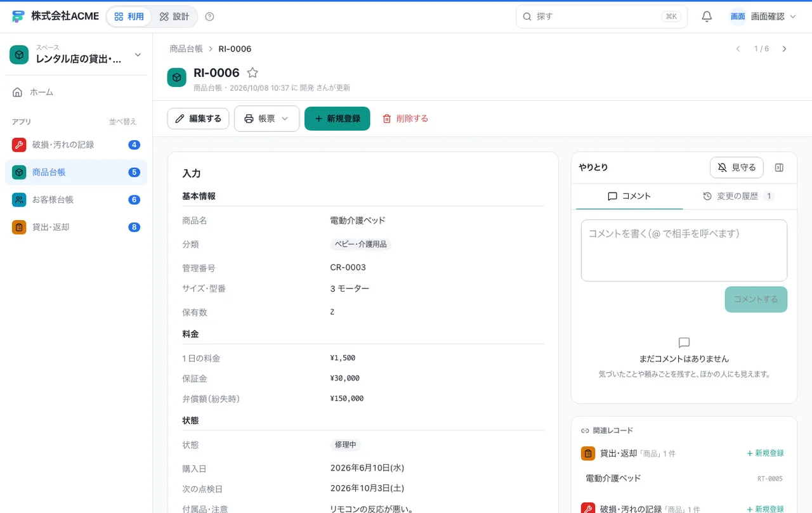Click the 弁償額 value ¥150,000

347,399
